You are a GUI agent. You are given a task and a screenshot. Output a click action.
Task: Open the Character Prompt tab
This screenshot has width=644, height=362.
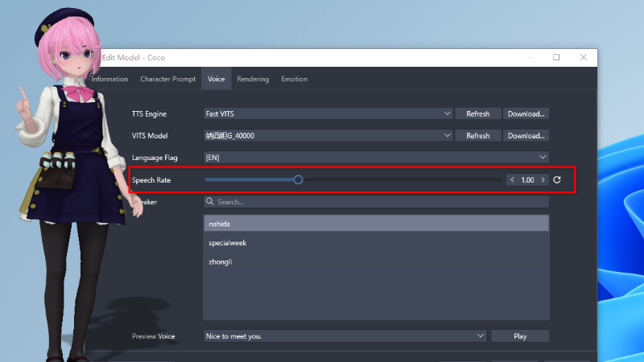pyautogui.click(x=168, y=79)
